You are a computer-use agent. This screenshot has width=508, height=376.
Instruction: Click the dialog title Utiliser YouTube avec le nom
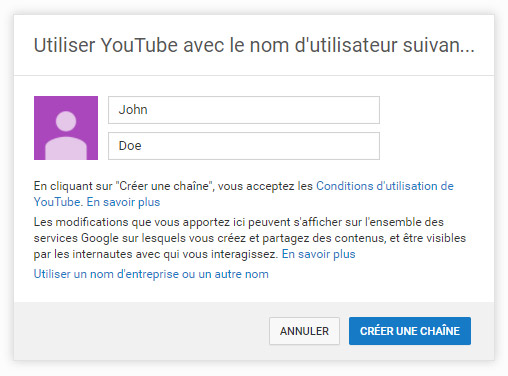point(254,45)
